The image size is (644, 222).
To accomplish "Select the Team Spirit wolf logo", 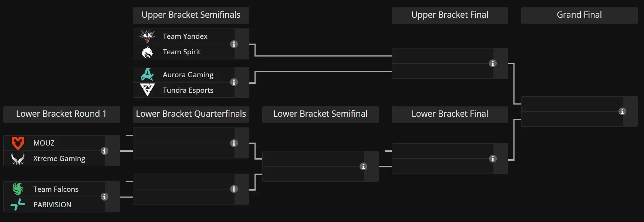I will (147, 52).
